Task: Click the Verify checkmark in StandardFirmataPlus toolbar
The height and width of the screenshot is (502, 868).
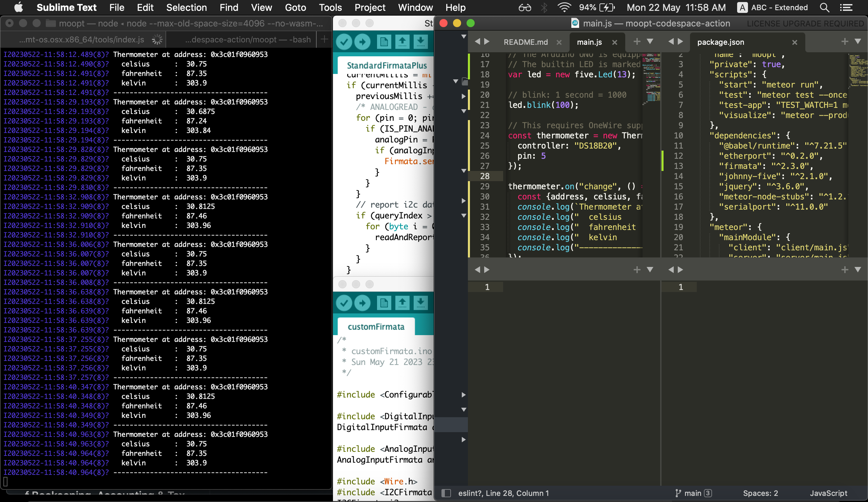Action: click(344, 42)
